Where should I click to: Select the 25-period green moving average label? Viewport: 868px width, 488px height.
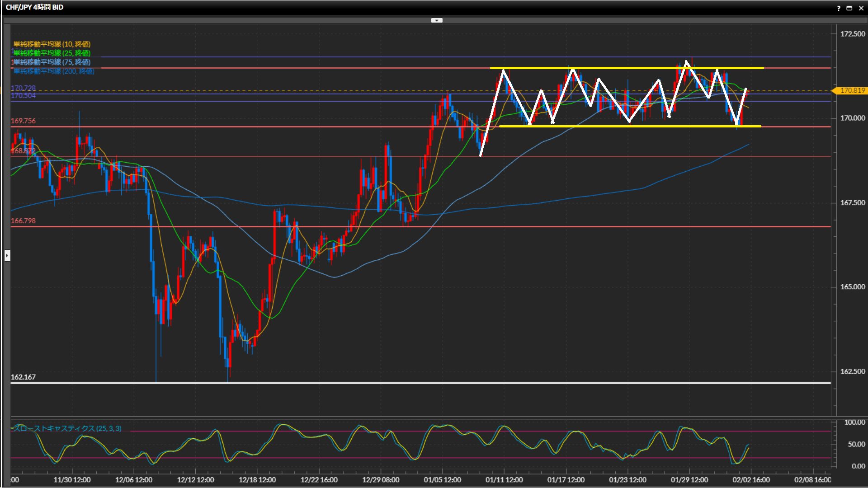[52, 53]
